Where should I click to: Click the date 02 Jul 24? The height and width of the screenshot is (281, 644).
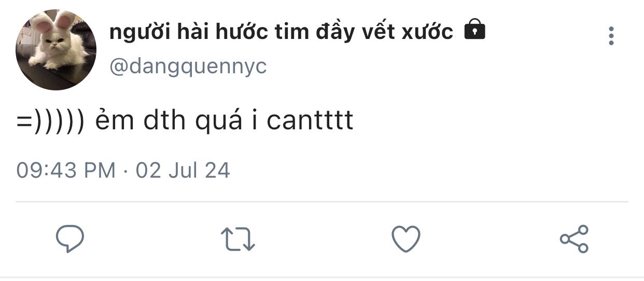point(183,170)
